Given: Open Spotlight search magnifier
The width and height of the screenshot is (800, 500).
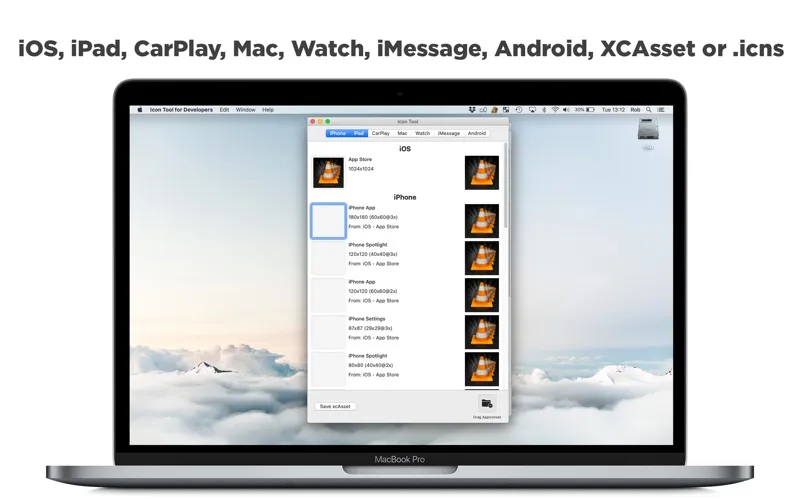Looking at the screenshot, I should [x=649, y=110].
